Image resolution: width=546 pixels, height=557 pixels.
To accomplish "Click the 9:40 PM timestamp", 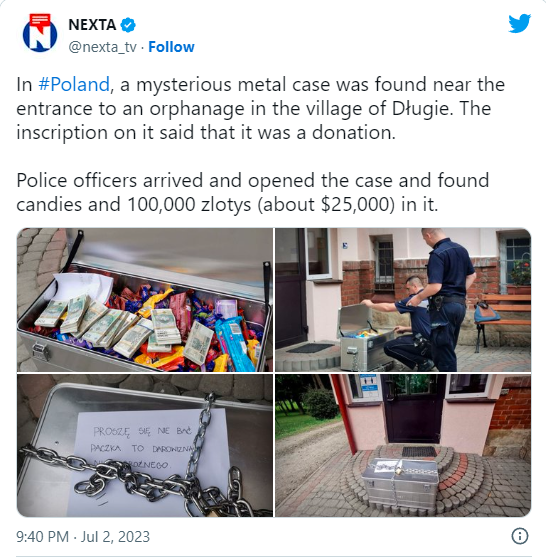I will 43,536.
